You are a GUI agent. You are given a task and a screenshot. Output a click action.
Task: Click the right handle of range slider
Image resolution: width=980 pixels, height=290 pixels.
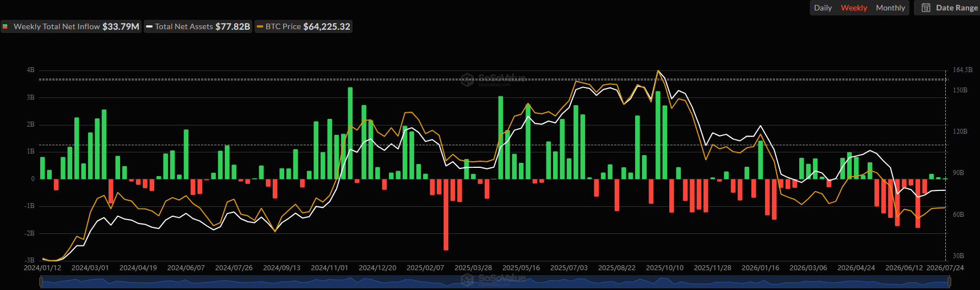[x=950, y=282]
